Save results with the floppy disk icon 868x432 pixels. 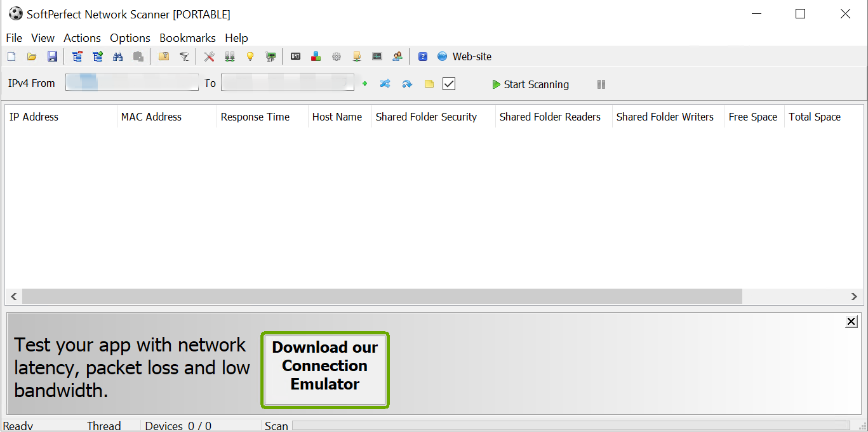52,56
